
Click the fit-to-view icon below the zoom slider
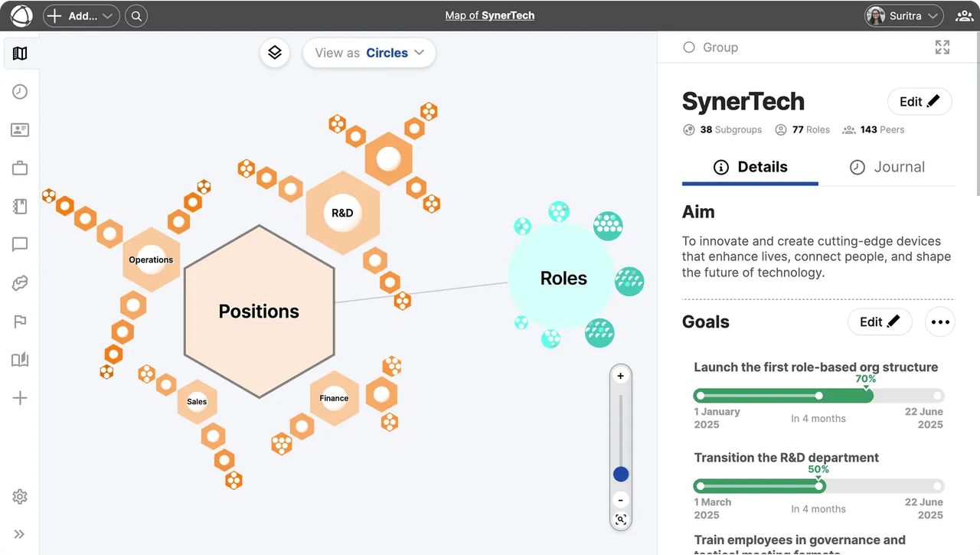coord(620,520)
